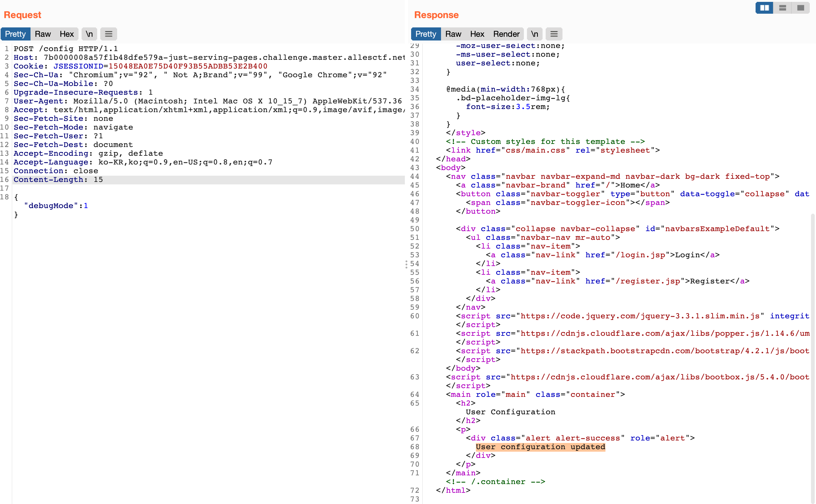Click the panel divider handle between Request and Response
The height and width of the screenshot is (504, 816).
(406, 264)
